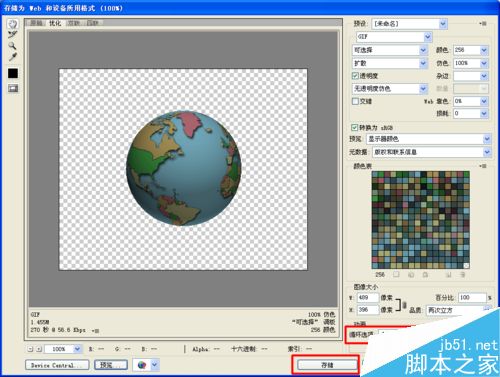Click the 百分比 percent field
This screenshot has height=377, width=500.
tap(472, 297)
